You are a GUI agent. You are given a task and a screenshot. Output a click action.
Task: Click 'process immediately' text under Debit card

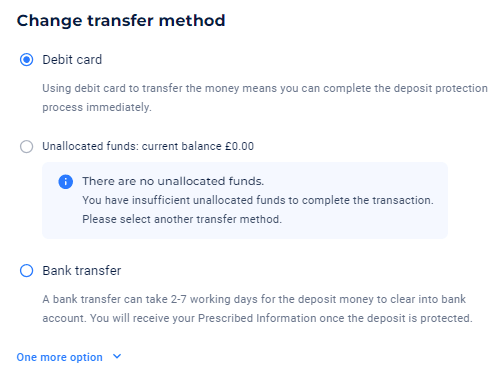point(97,107)
